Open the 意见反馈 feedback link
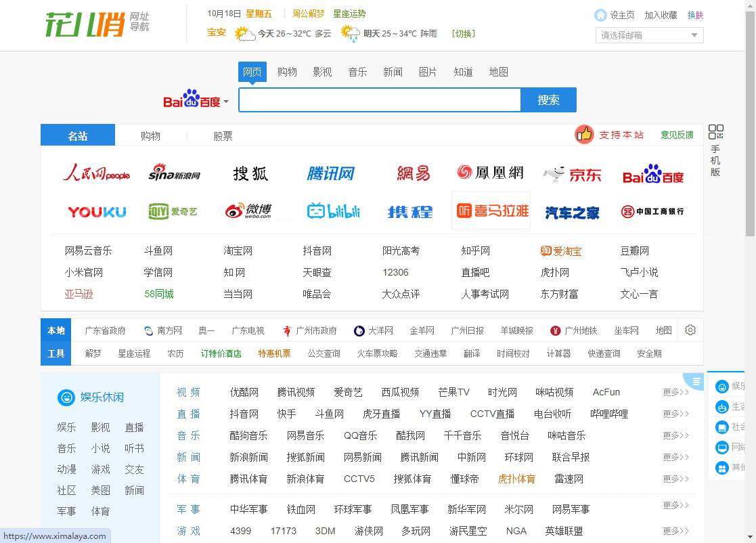756x543 pixels. tap(676, 134)
